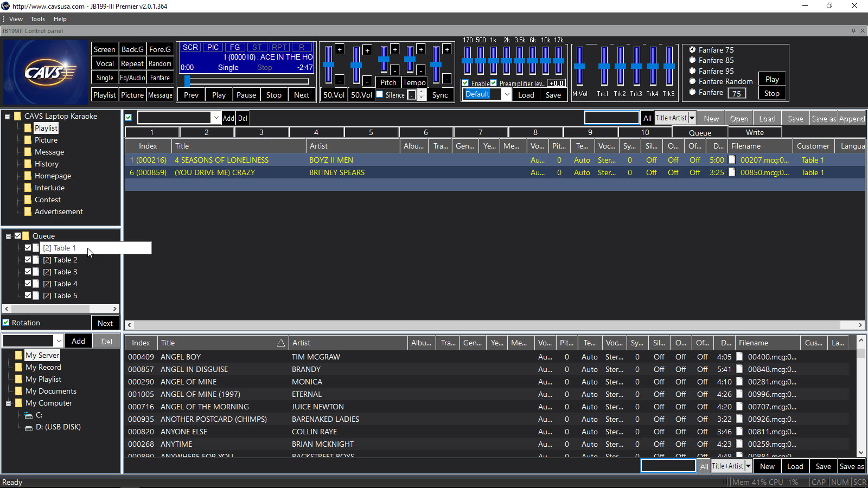The image size is (868, 488).
Task: Click file icon in ANGEL BOY row
Action: pos(739,357)
